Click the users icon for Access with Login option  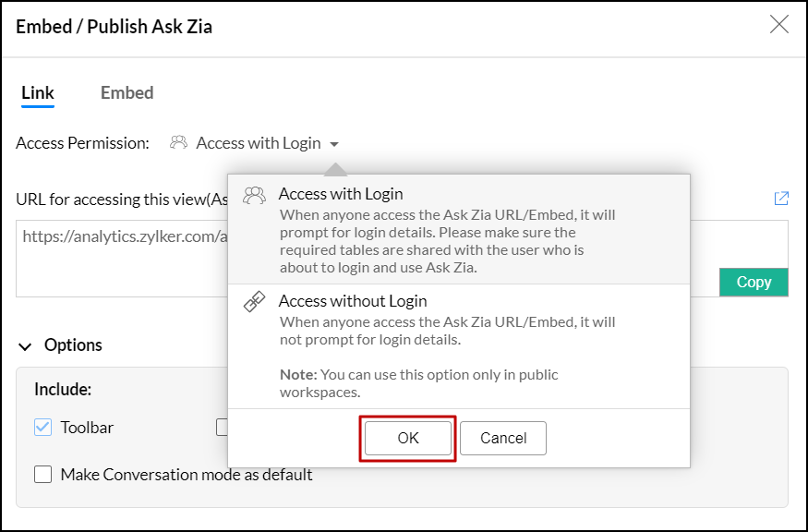coord(254,195)
